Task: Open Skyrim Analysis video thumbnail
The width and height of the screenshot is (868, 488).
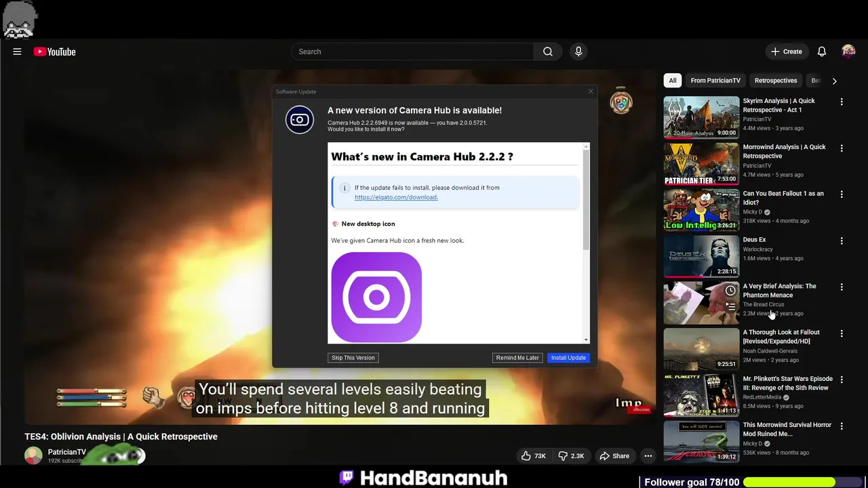Action: (701, 117)
